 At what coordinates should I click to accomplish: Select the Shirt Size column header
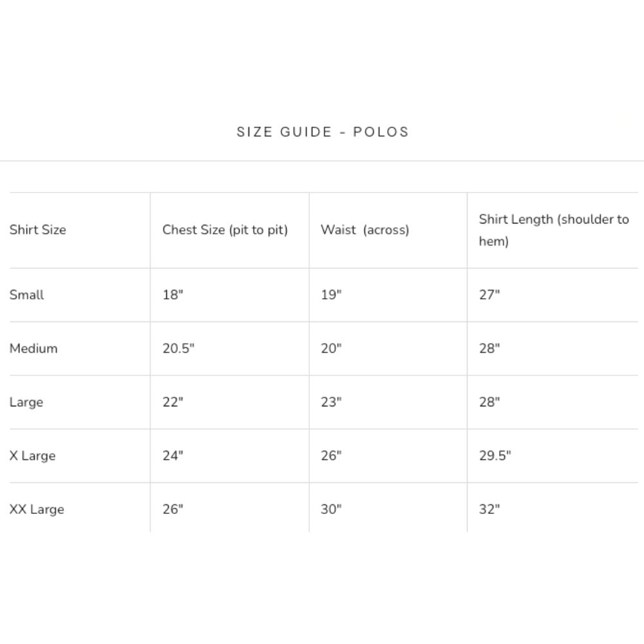point(38,230)
